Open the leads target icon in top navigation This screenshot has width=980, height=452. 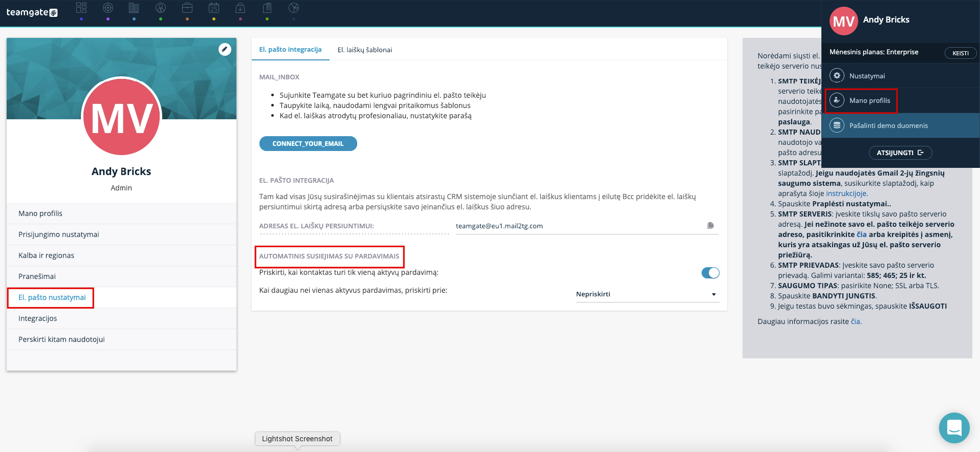108,8
